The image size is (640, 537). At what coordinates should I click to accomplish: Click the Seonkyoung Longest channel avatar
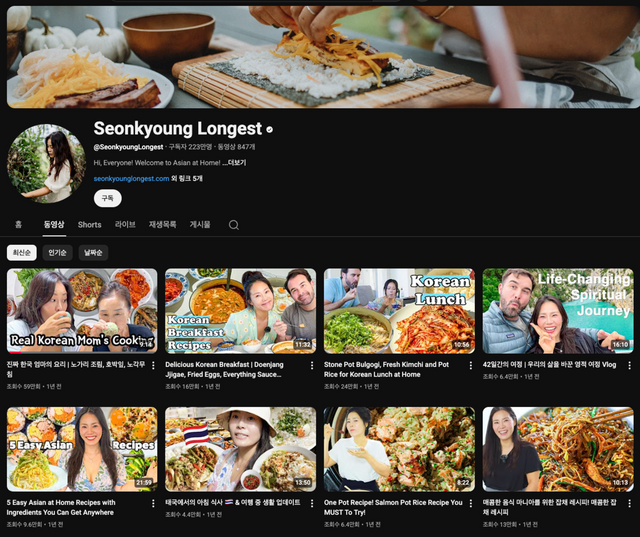[46, 163]
